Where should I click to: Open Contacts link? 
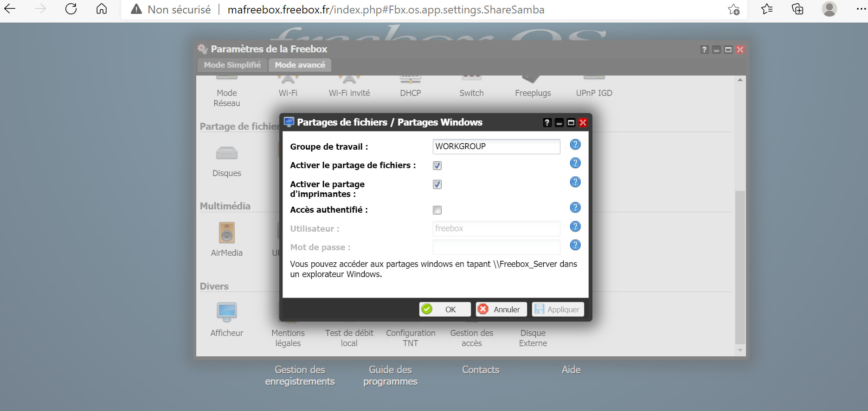(x=481, y=370)
